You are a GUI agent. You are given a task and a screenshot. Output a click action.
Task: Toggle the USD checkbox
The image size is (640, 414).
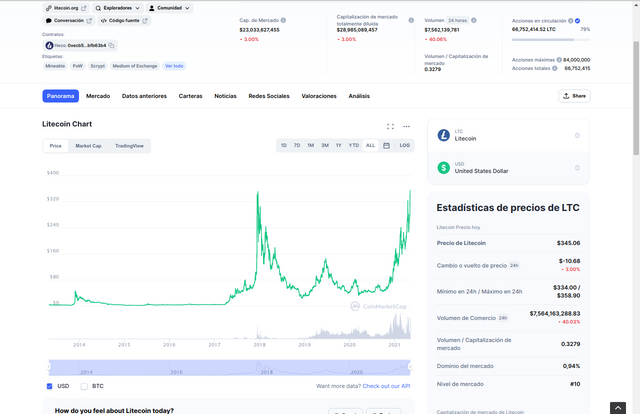pyautogui.click(x=49, y=386)
